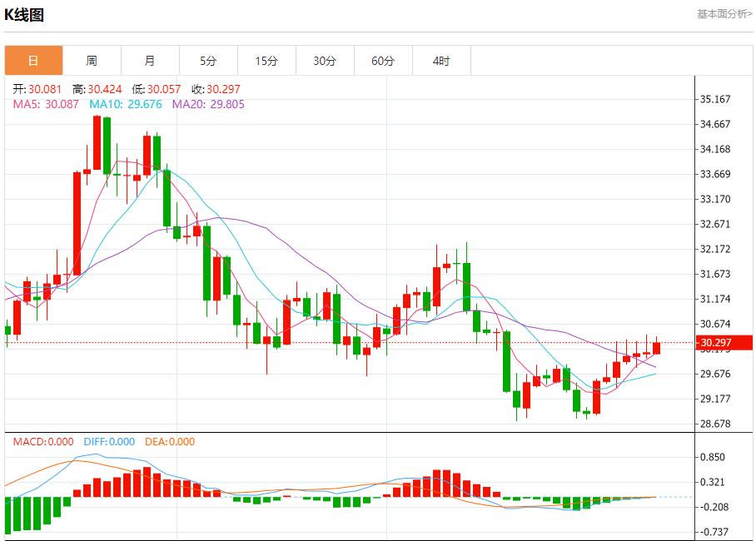Click the MA20 29.805 legend label
This screenshot has height=541, width=756.
[208, 104]
